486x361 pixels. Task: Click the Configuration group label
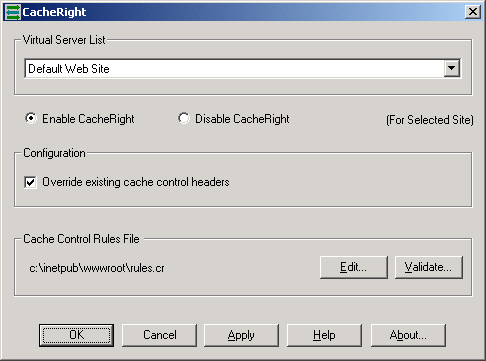click(54, 153)
